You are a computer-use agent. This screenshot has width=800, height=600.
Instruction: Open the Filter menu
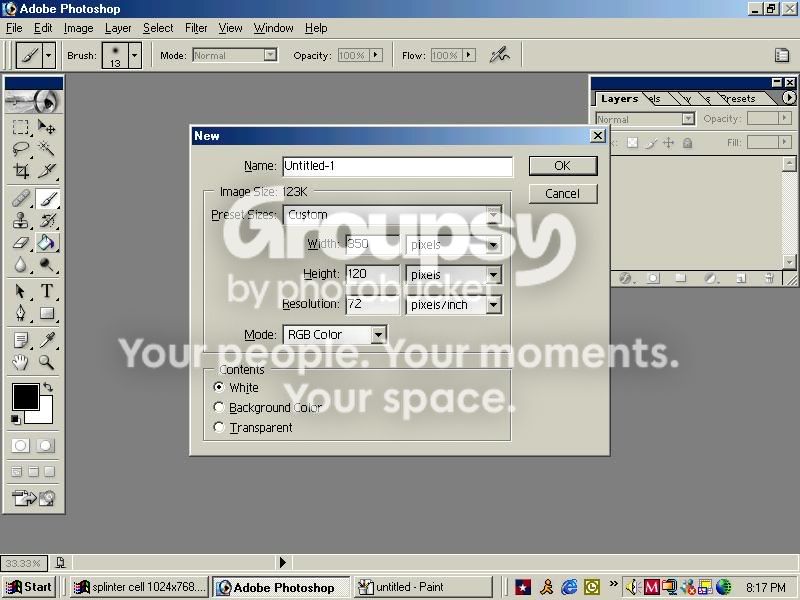click(x=196, y=28)
